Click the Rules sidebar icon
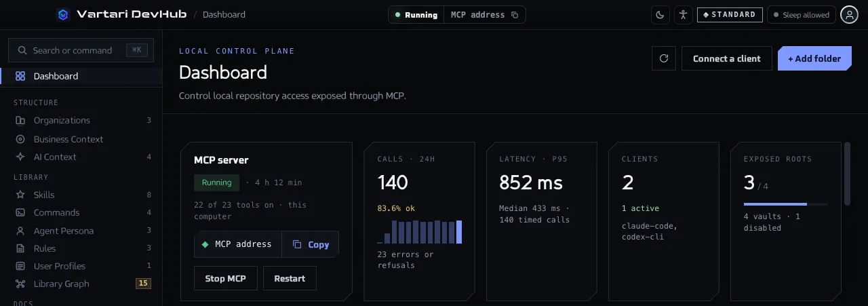This screenshot has height=306, width=868. (20, 248)
